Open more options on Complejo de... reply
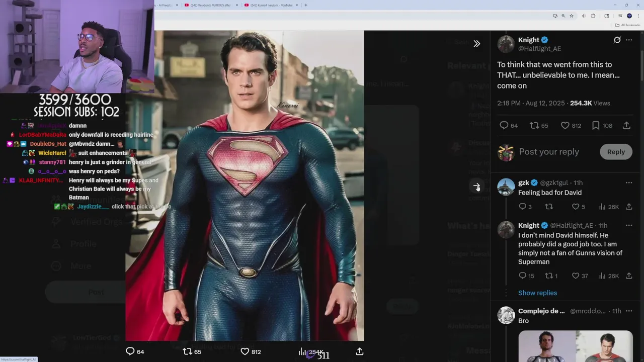The image size is (644, 362). pos(629,311)
